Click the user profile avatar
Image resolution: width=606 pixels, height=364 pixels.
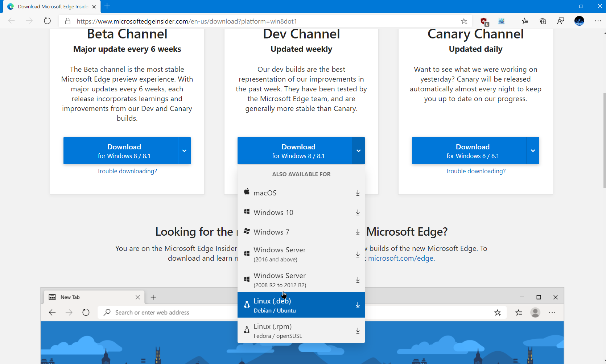(579, 21)
